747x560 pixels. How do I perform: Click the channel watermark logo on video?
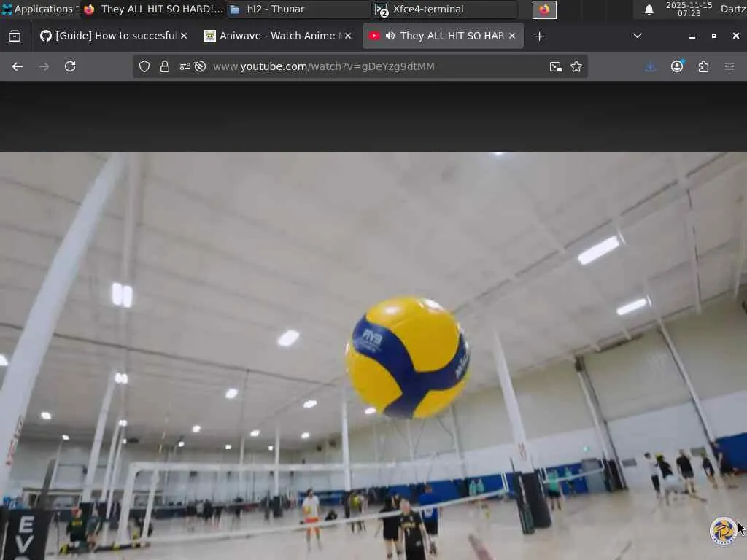point(723,531)
